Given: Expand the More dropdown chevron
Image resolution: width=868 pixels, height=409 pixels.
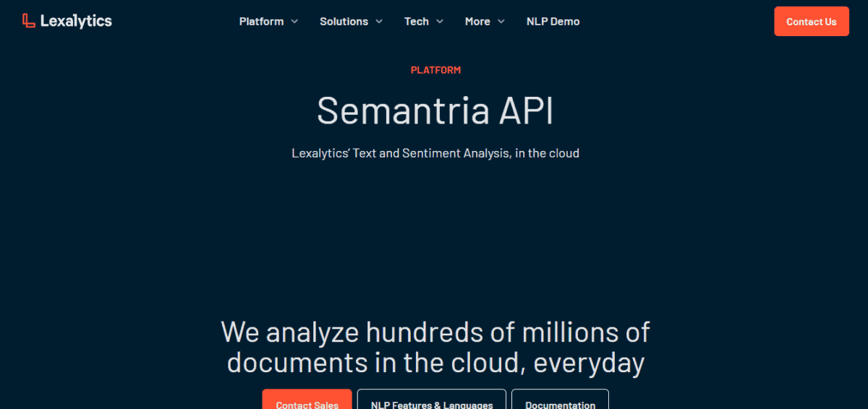Looking at the screenshot, I should [501, 22].
